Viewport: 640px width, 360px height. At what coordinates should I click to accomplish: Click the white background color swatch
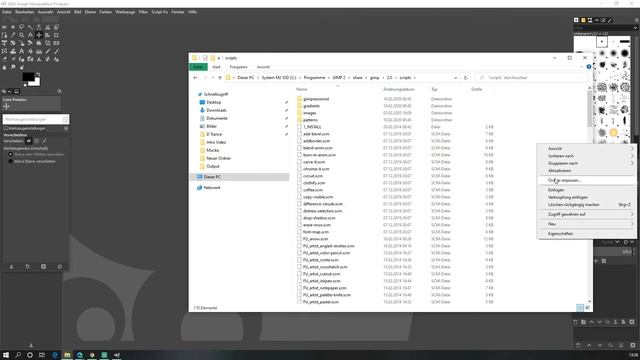click(x=36, y=82)
